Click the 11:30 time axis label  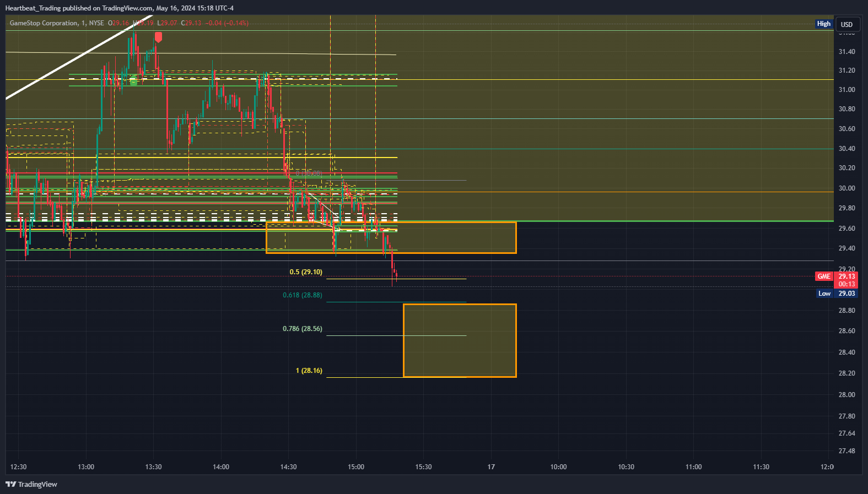click(x=761, y=467)
